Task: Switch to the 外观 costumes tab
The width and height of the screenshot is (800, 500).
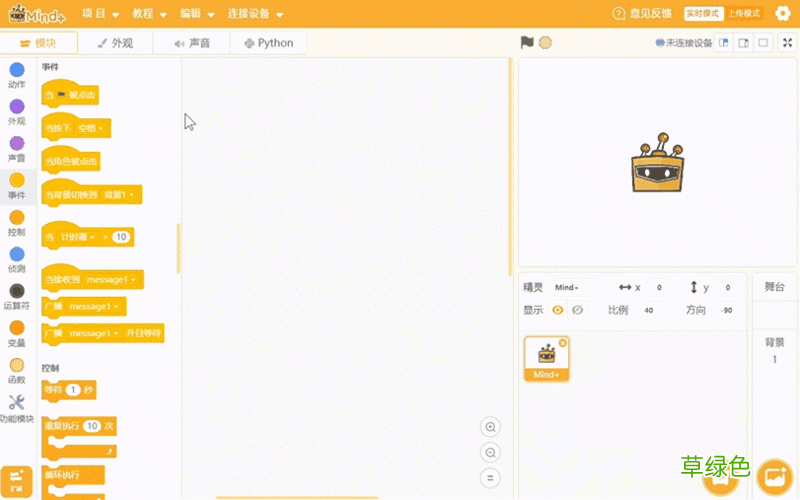Action: point(115,43)
